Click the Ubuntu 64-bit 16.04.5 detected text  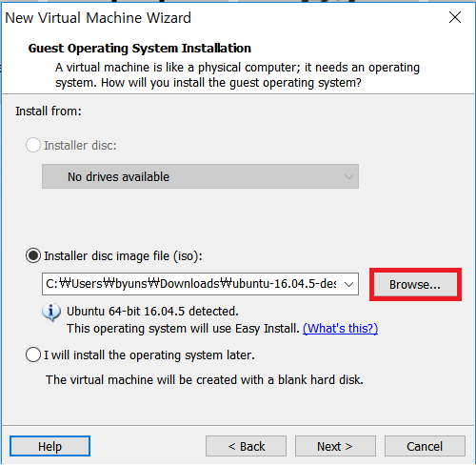[152, 311]
